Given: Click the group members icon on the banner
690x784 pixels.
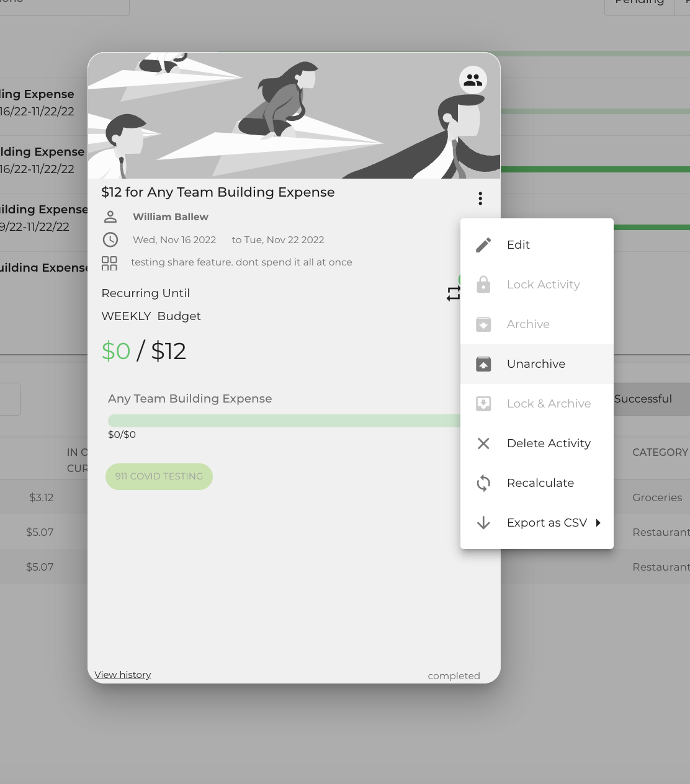Looking at the screenshot, I should [x=473, y=80].
